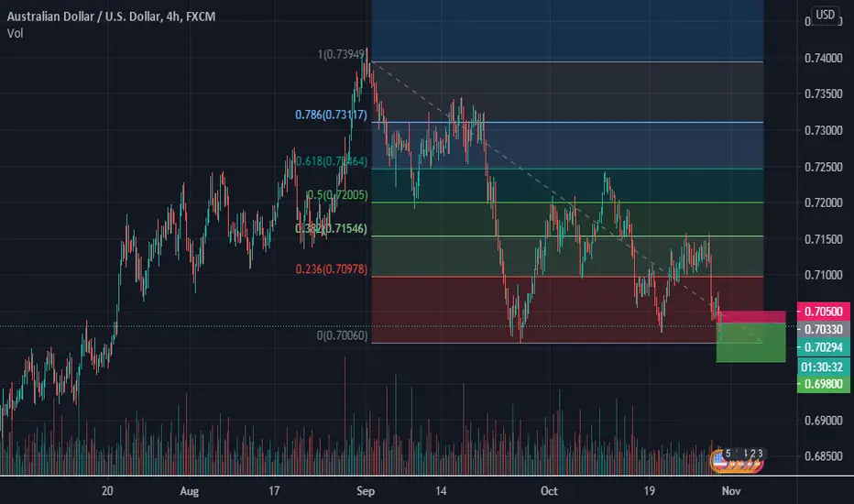Select the green profit zone of short position
This screenshot has height=504, width=854.
tap(751, 343)
